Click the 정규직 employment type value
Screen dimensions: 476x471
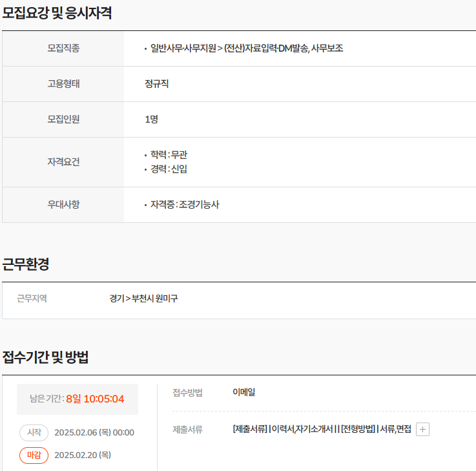[x=157, y=83]
